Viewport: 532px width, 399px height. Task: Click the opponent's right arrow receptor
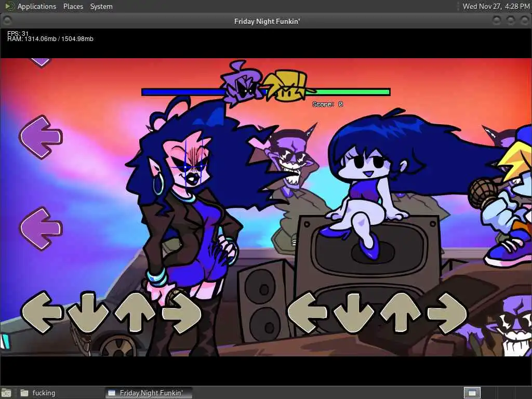(182, 313)
